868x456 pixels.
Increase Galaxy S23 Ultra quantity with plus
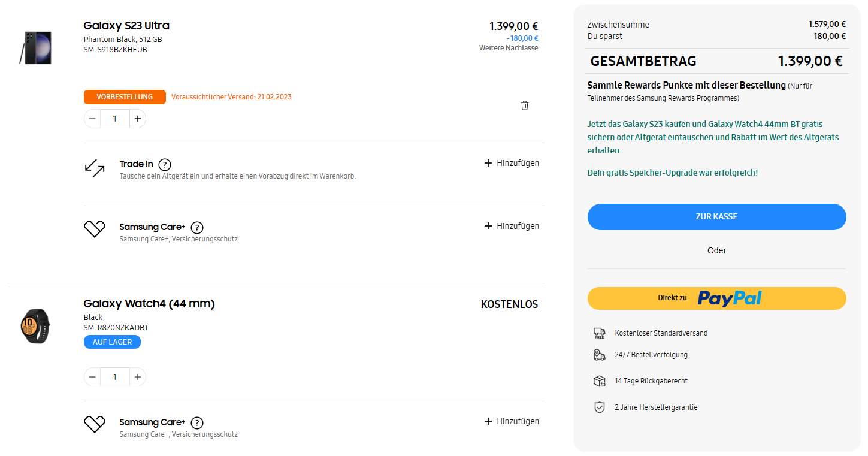pyautogui.click(x=138, y=119)
